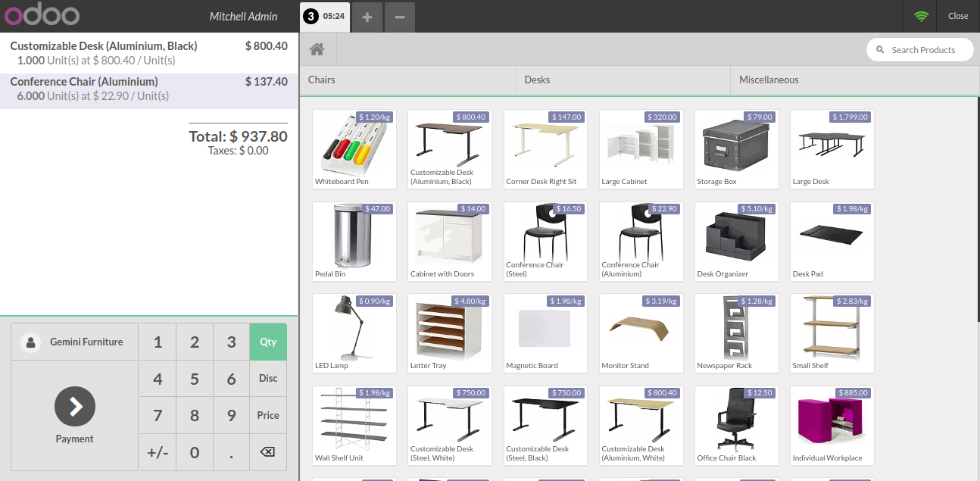
Task: Remove current order with minus button
Action: pyautogui.click(x=400, y=17)
